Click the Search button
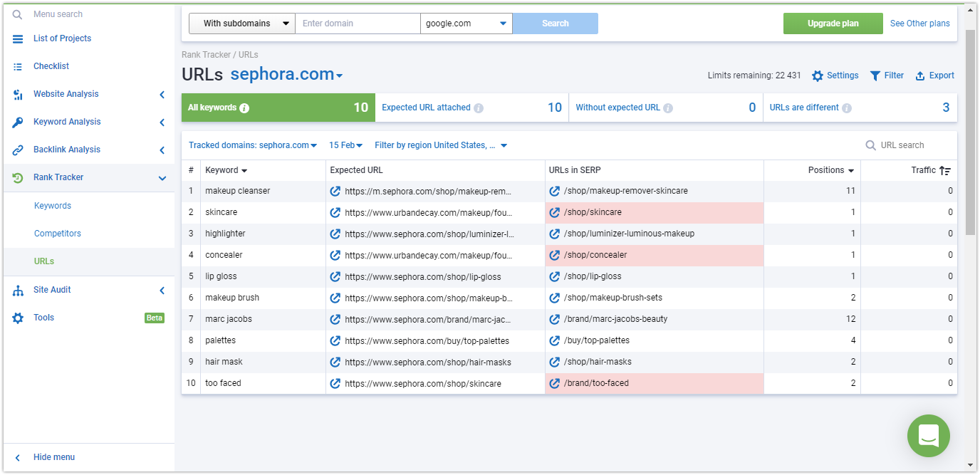 click(x=556, y=24)
